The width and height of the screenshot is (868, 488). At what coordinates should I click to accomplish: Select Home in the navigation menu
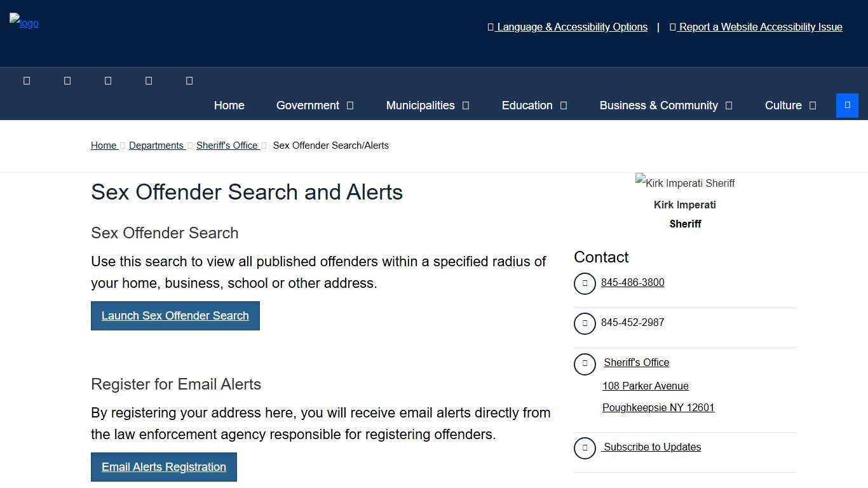coord(229,105)
